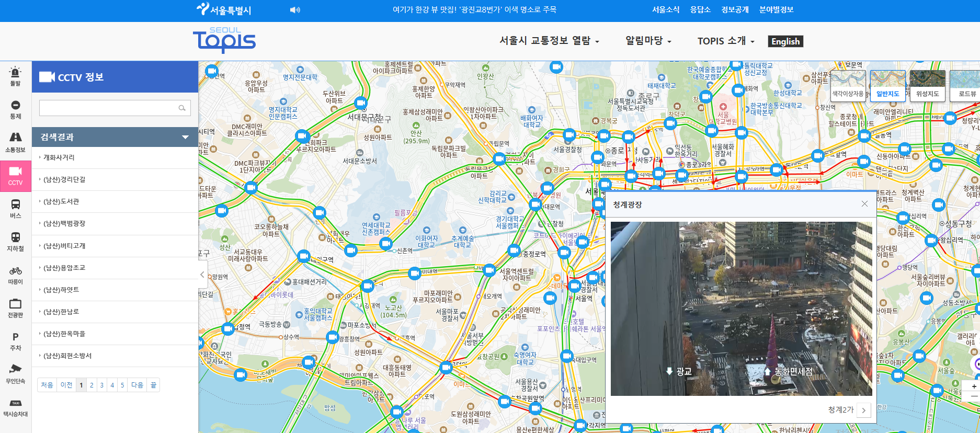
Task: Open 응답소 top link
Action: [x=700, y=9]
